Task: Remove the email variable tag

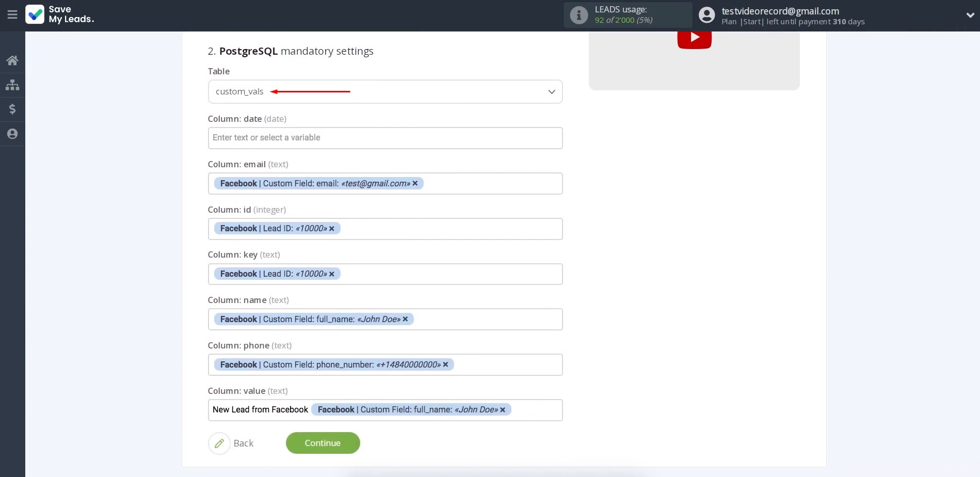Action: click(x=415, y=183)
